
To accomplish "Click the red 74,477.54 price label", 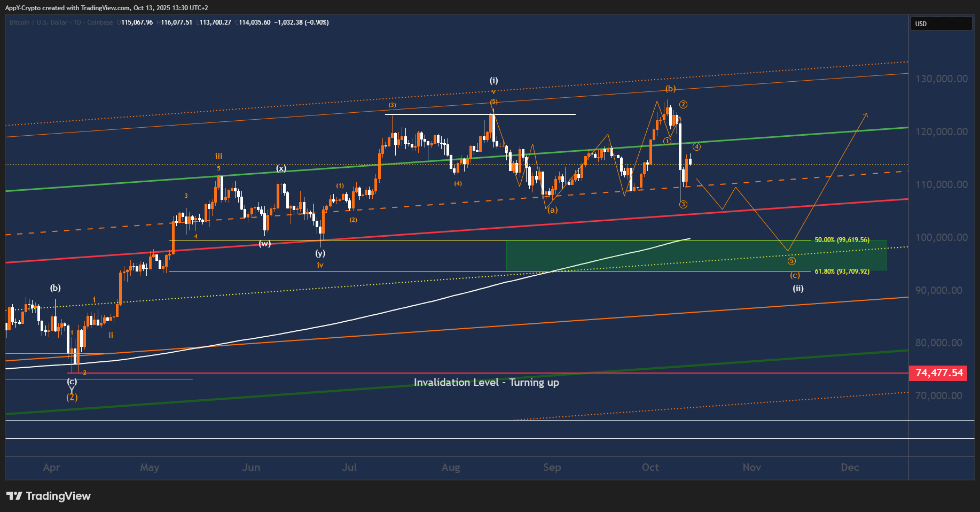I will click(939, 373).
